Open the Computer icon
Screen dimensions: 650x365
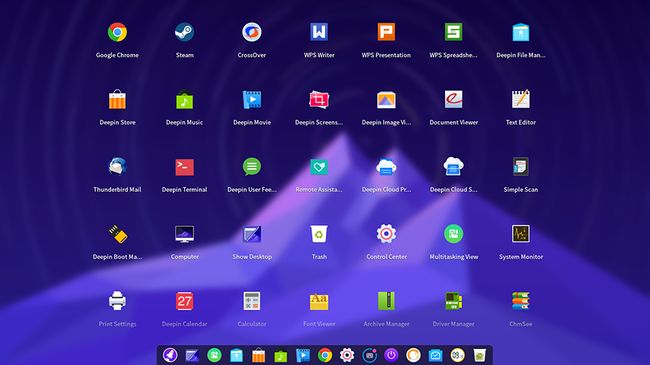pyautogui.click(x=184, y=234)
